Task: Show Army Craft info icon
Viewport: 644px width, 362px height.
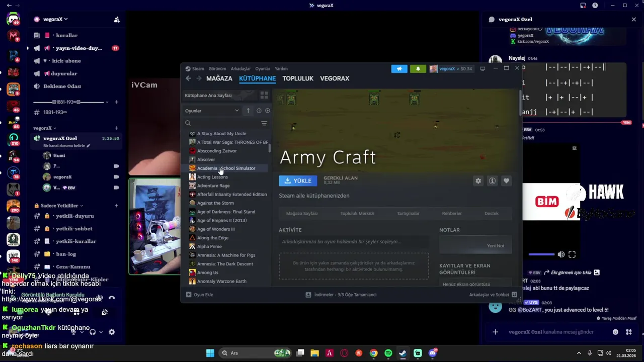Action: 493,181
